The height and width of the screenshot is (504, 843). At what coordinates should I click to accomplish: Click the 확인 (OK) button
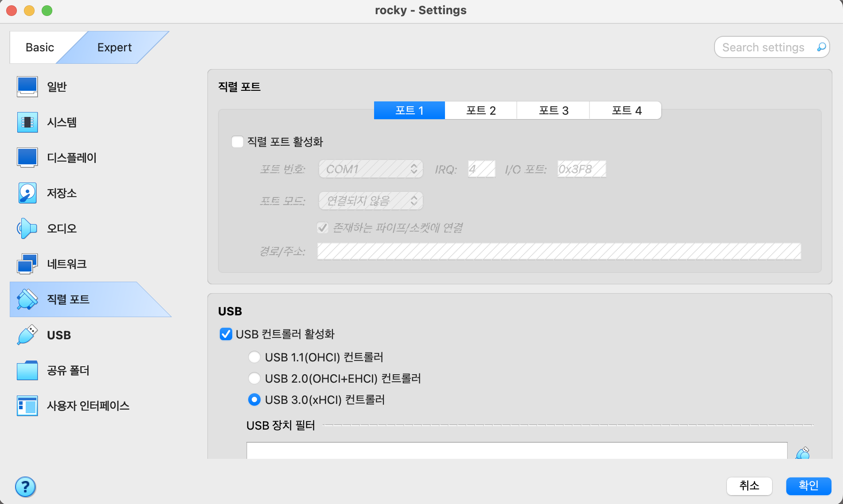808,486
